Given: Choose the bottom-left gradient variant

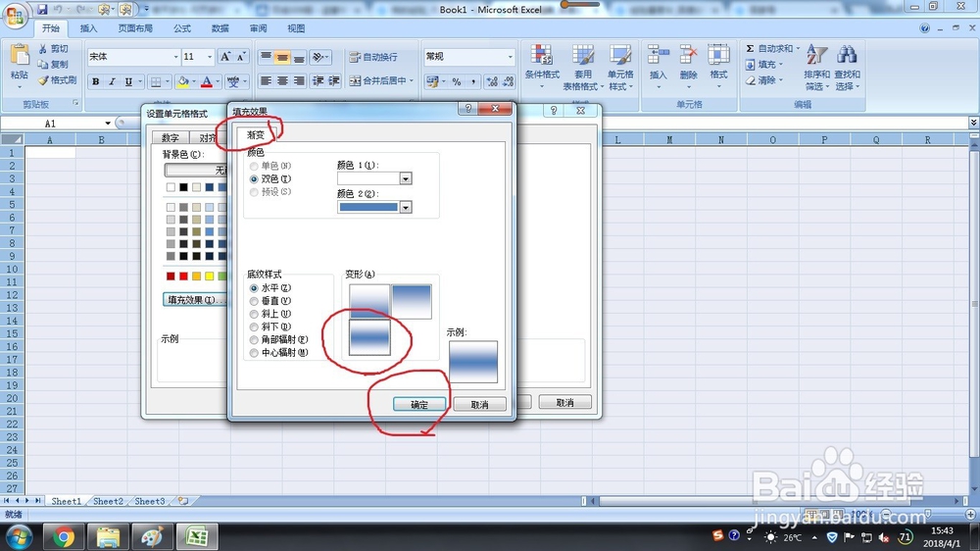Looking at the screenshot, I should (369, 337).
